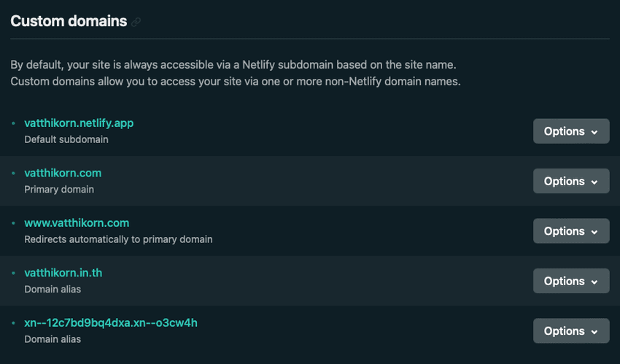This screenshot has height=364, width=620.
Task: Follow the vatthikorn.in.th domain alias link
Action: pos(63,273)
